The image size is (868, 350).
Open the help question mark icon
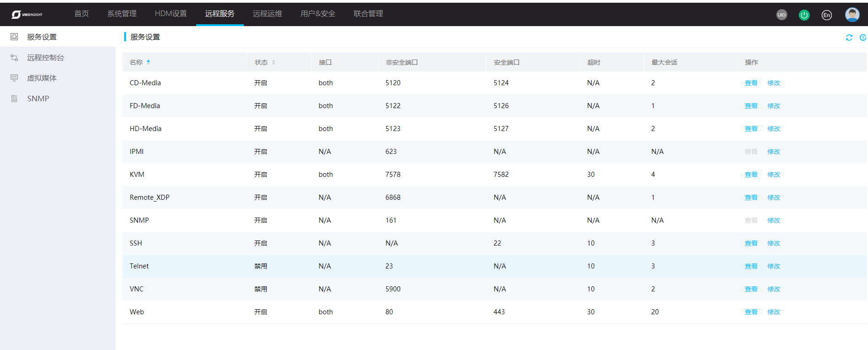click(x=863, y=38)
